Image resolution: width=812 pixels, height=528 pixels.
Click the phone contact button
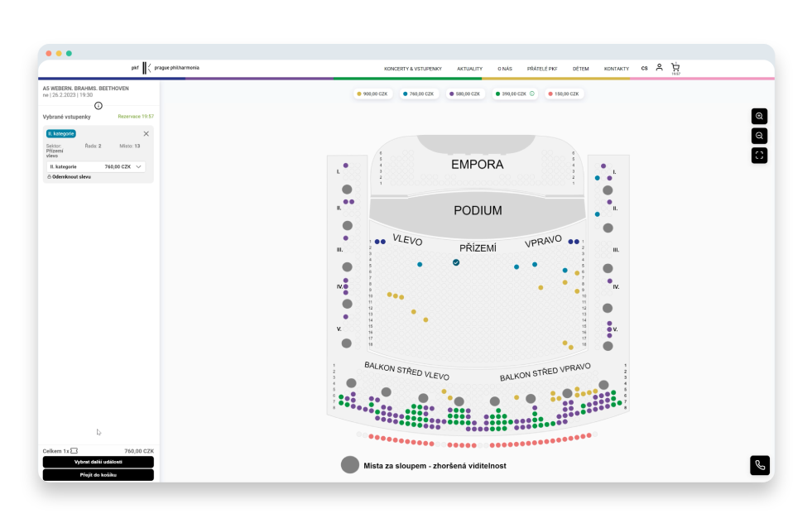tap(759, 465)
